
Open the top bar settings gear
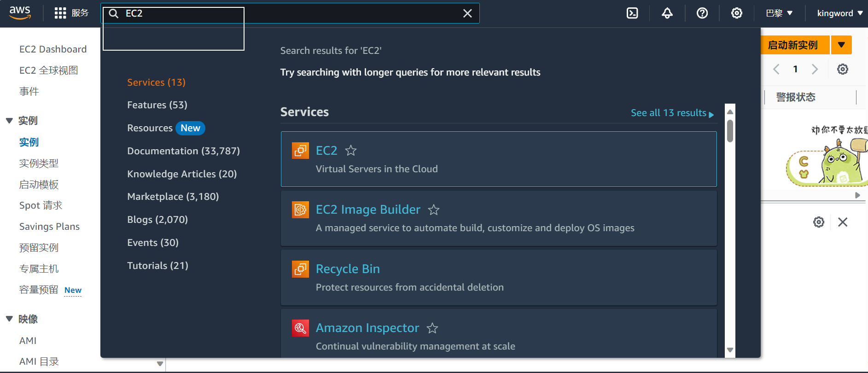tap(736, 13)
